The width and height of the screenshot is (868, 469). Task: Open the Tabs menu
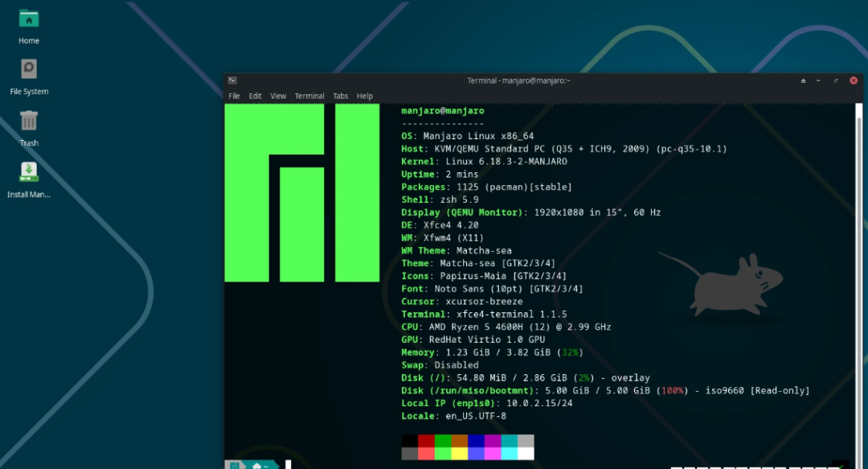click(341, 96)
